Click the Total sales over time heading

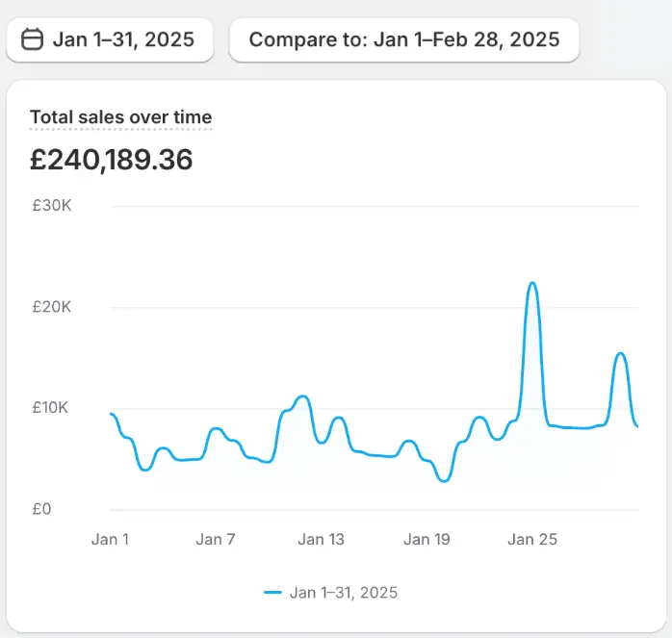[120, 117]
